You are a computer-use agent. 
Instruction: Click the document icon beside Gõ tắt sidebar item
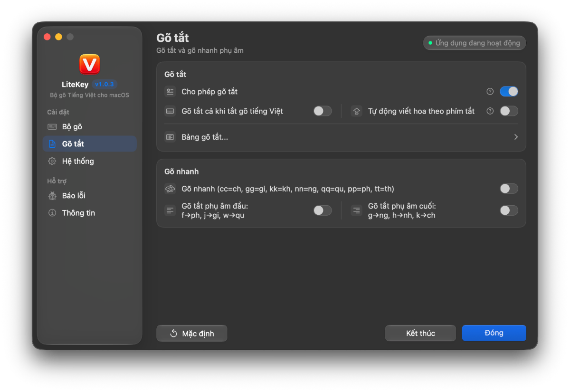[x=52, y=144]
